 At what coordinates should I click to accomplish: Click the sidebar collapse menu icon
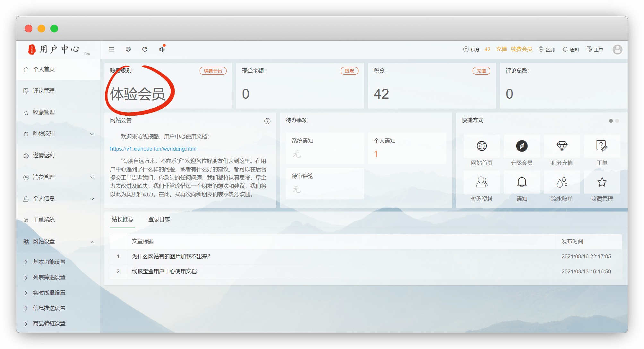pyautogui.click(x=112, y=49)
